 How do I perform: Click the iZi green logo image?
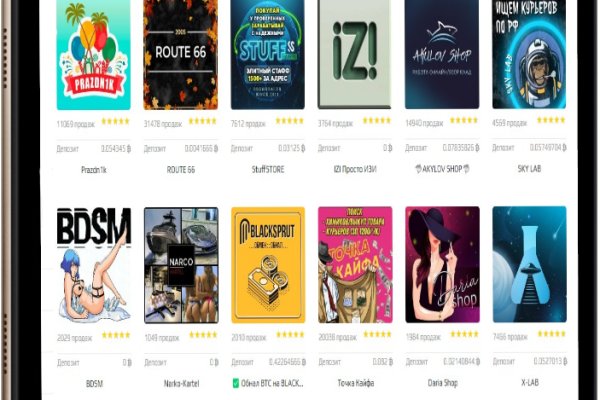point(355,54)
